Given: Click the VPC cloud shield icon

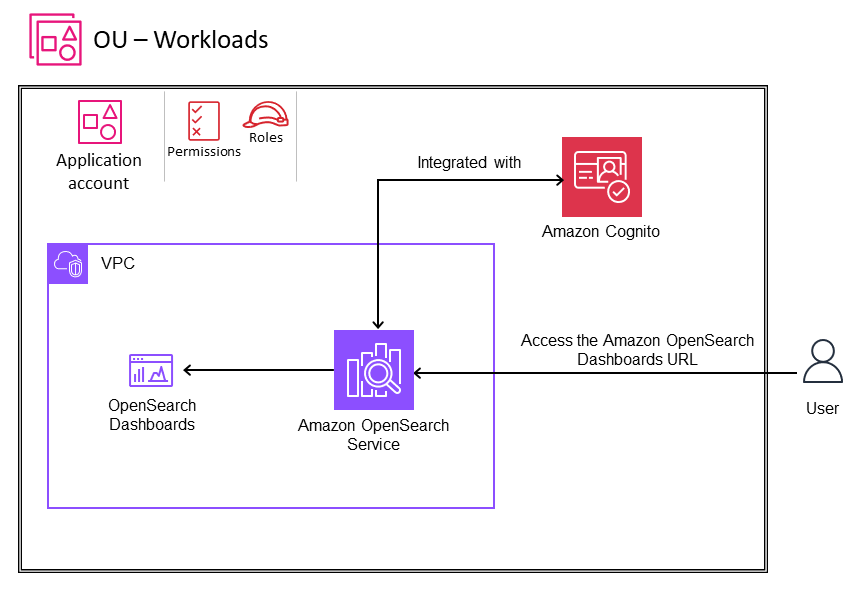Looking at the screenshot, I should tap(68, 264).
